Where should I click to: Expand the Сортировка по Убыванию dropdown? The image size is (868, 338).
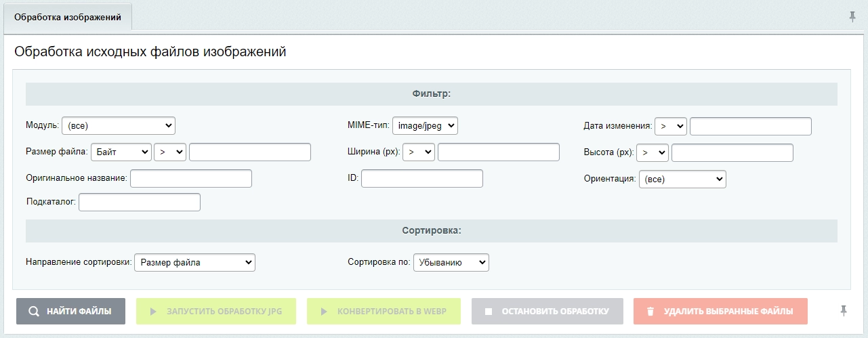pos(451,262)
